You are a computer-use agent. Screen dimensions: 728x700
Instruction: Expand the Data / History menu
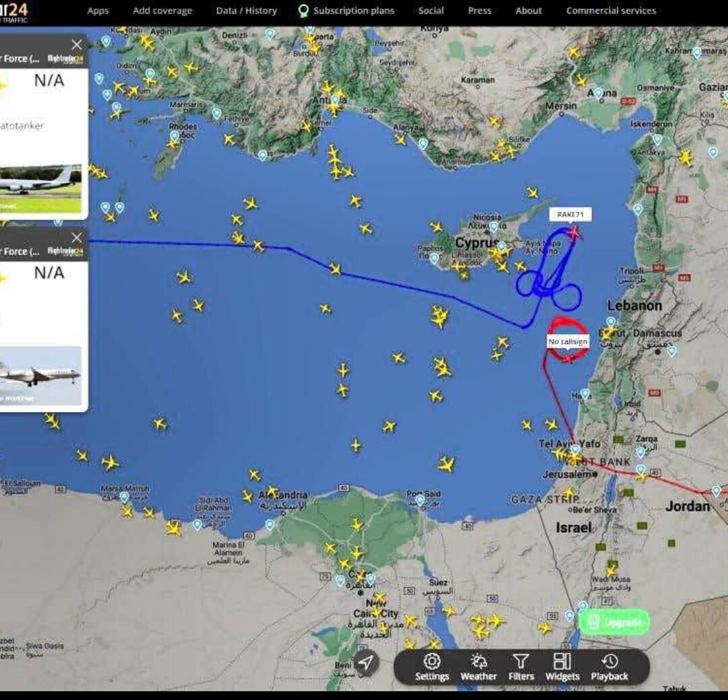(x=246, y=11)
